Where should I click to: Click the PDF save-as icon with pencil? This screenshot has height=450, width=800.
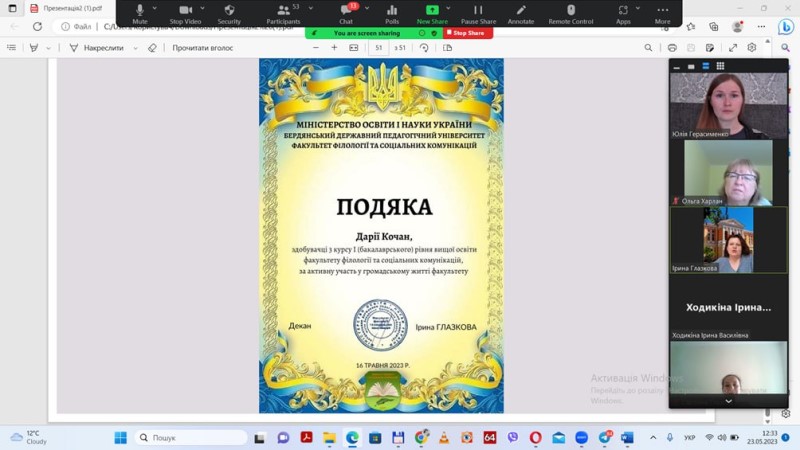pyautogui.click(x=710, y=47)
